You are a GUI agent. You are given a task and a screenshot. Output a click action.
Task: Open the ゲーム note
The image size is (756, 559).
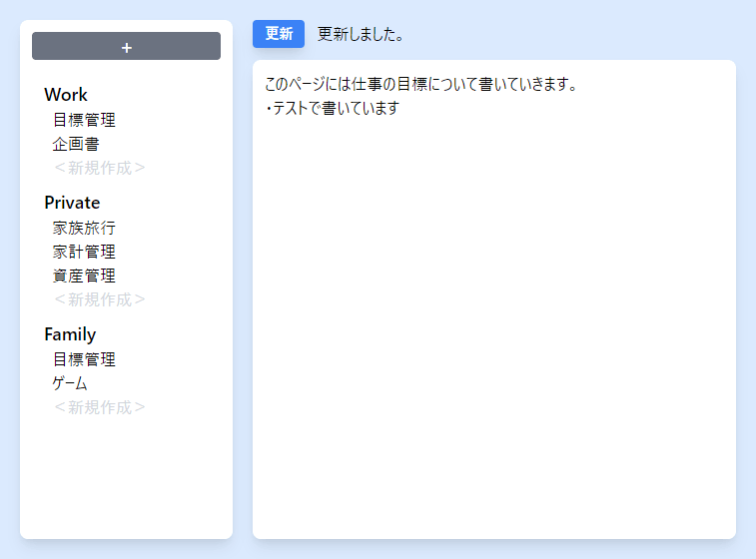coord(70,383)
